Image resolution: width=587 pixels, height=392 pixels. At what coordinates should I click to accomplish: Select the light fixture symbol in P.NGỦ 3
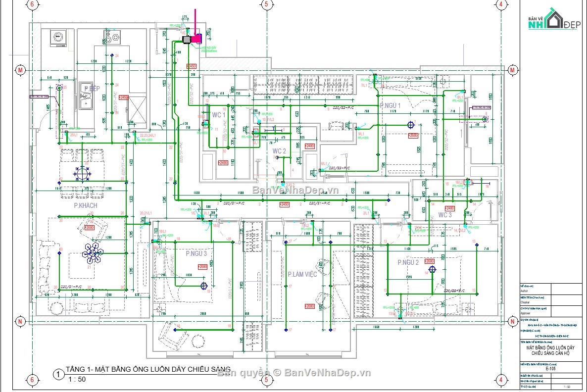(x=204, y=286)
